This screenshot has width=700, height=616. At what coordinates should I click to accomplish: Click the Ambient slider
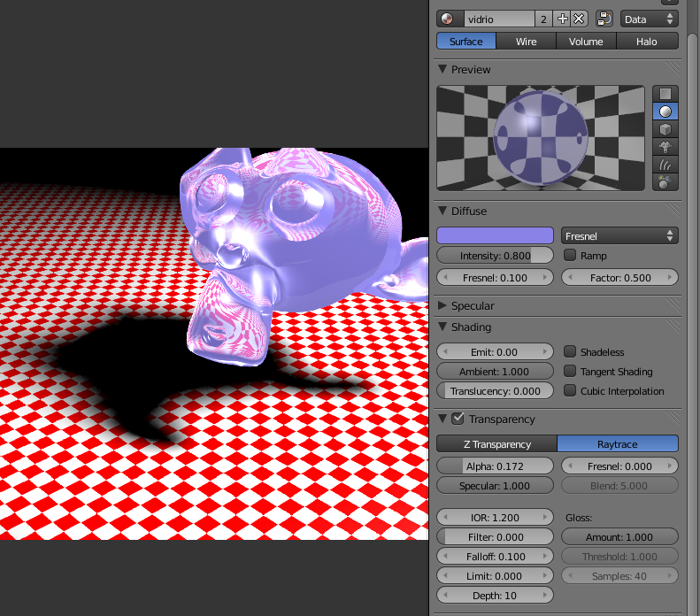495,372
